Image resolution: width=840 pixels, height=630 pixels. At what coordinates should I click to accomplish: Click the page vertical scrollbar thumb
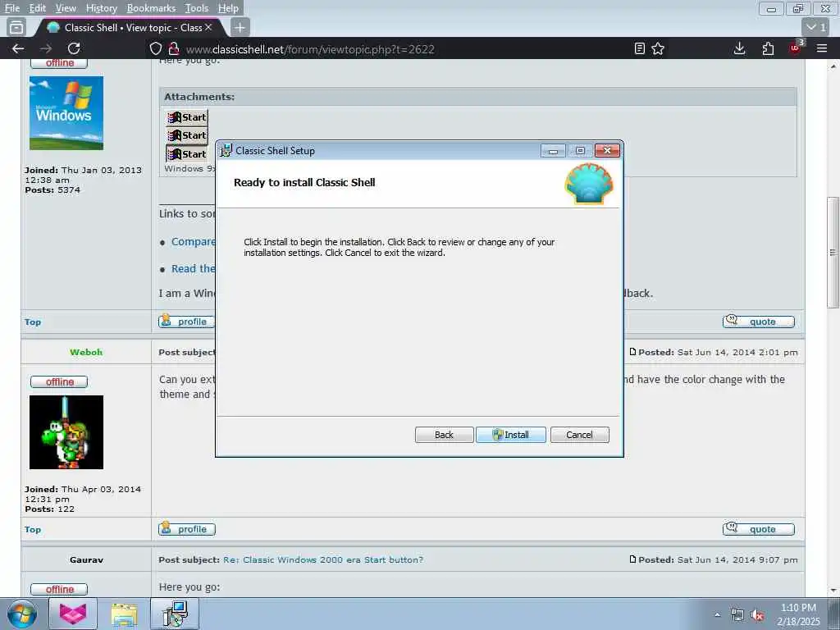coord(833,253)
